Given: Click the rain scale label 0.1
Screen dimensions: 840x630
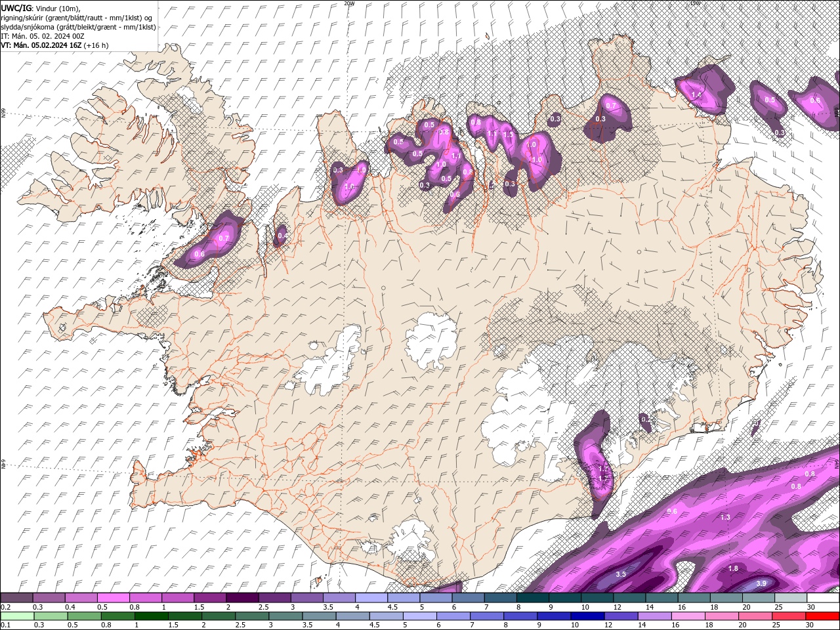Looking at the screenshot, I should click(x=5, y=625).
